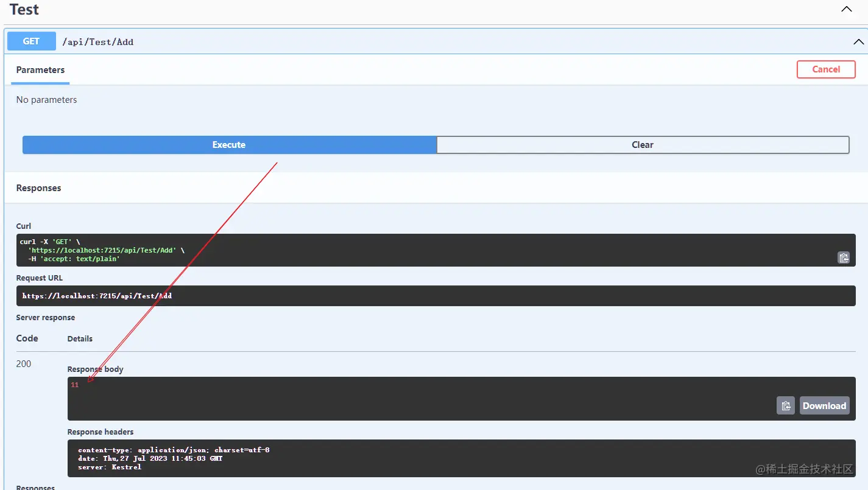Click the Response body label

(95, 369)
